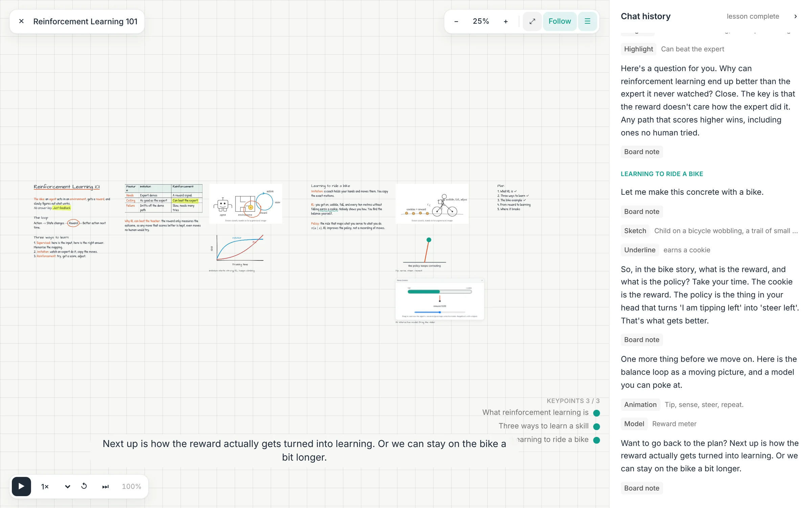
Task: Zoom in with the plus button
Action: click(505, 21)
